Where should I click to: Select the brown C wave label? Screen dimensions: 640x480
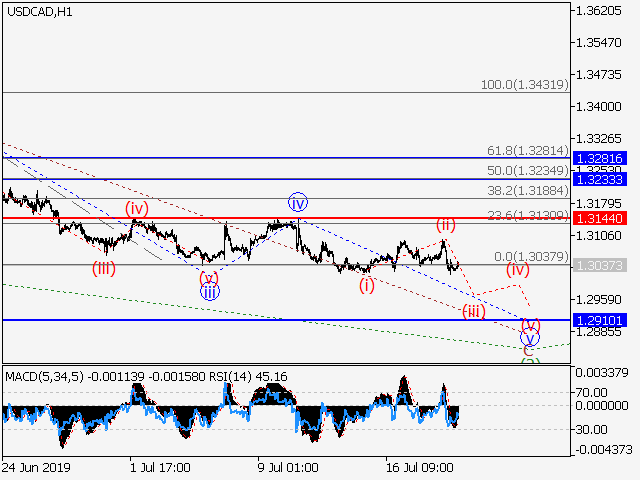528,351
